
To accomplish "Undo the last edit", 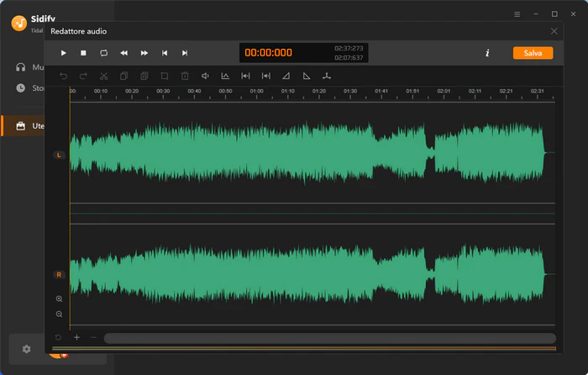I will coord(63,77).
